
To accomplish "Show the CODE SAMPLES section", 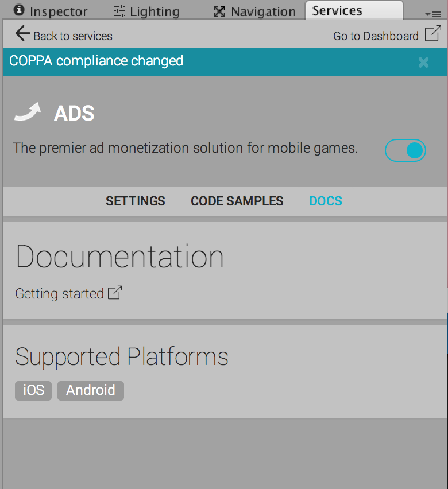I will point(237,201).
